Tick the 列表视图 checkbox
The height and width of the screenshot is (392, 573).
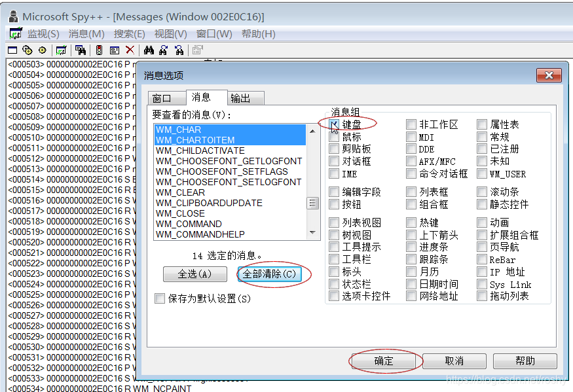[x=334, y=223]
